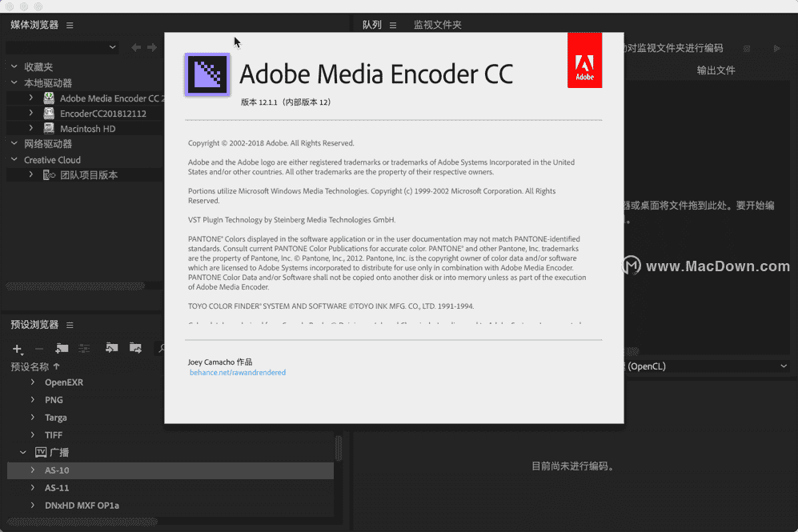Open the 队列 panel menu icon
The height and width of the screenshot is (532, 798).
tap(393, 26)
